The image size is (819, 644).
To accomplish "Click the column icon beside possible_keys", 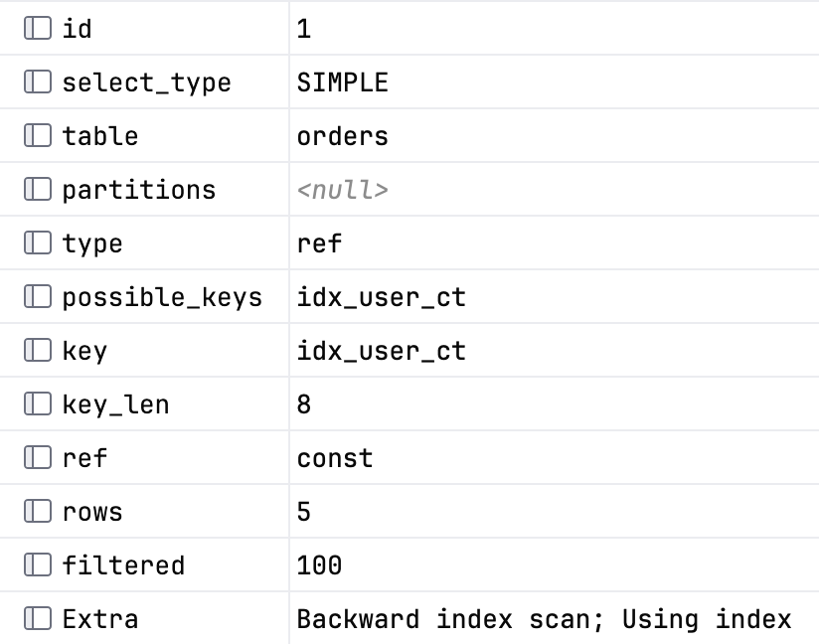I will pos(38,297).
